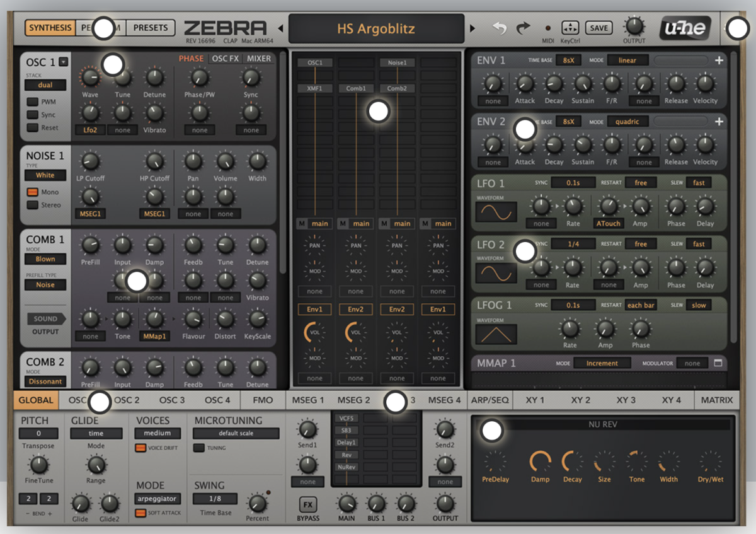Click the SAVE button
Viewport: 756px width, 534px height.
[599, 28]
